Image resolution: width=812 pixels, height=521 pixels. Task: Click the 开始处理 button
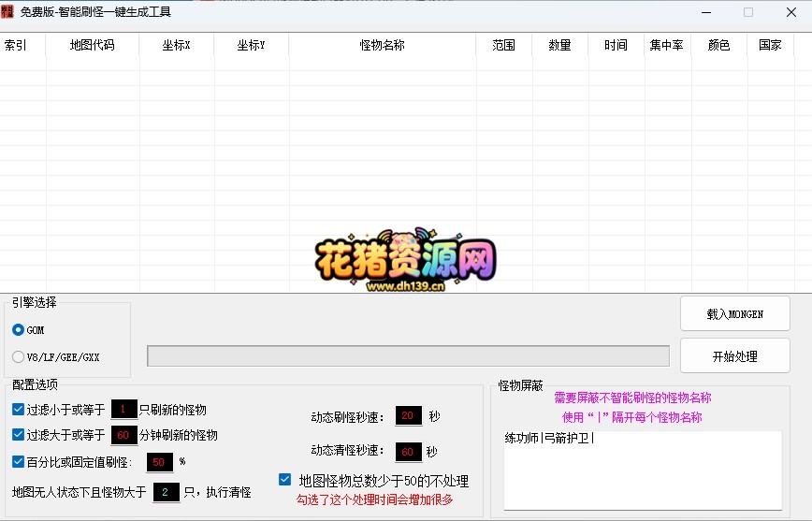[x=735, y=355]
